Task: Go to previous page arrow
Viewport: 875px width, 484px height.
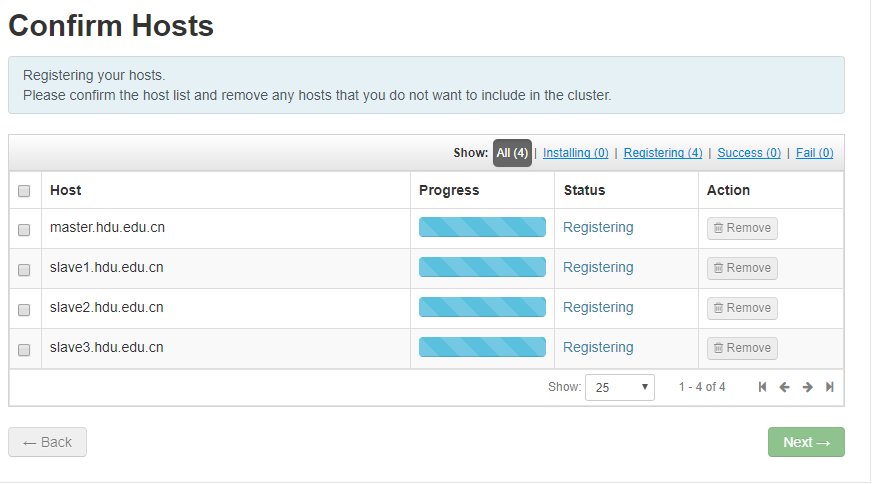Action: 785,387
